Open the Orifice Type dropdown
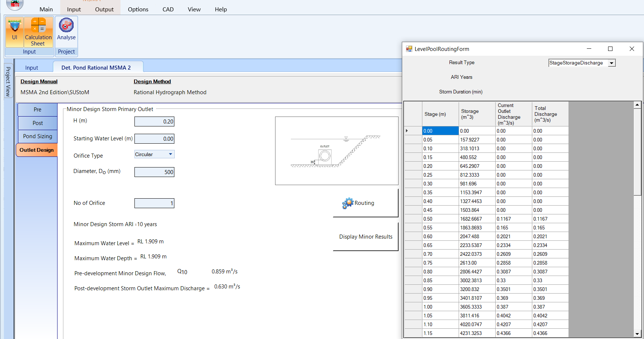 pyautogui.click(x=154, y=154)
